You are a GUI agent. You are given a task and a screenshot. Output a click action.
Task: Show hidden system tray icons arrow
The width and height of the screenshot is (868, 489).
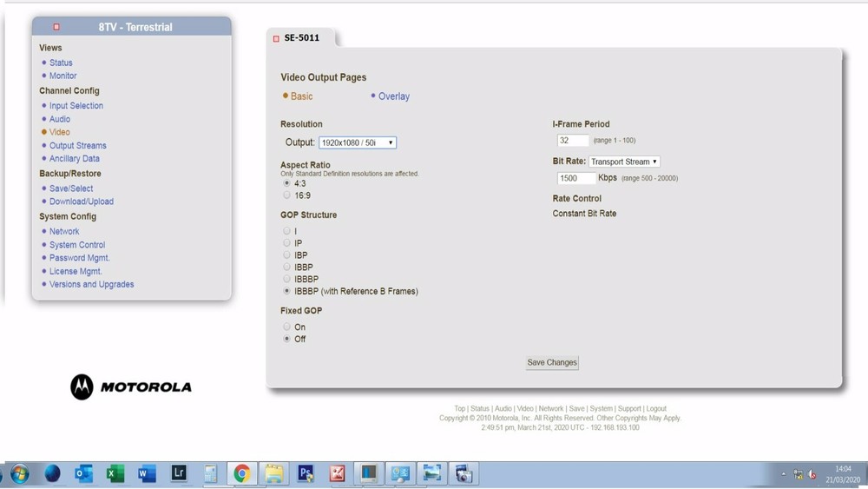(783, 474)
